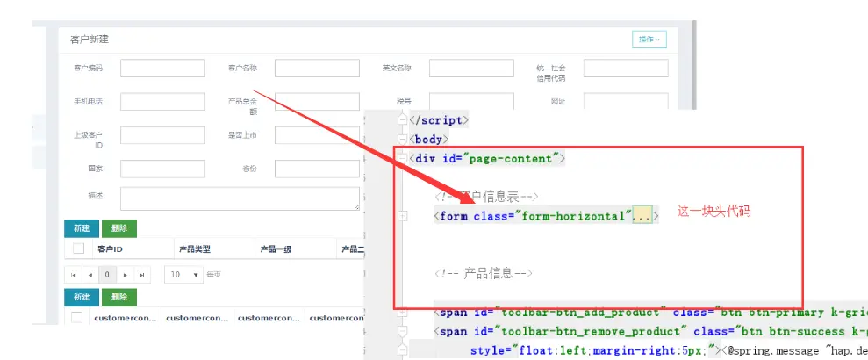Collapse the fold marker beside style="float:left" line
The height and width of the screenshot is (360, 868).
(403, 350)
